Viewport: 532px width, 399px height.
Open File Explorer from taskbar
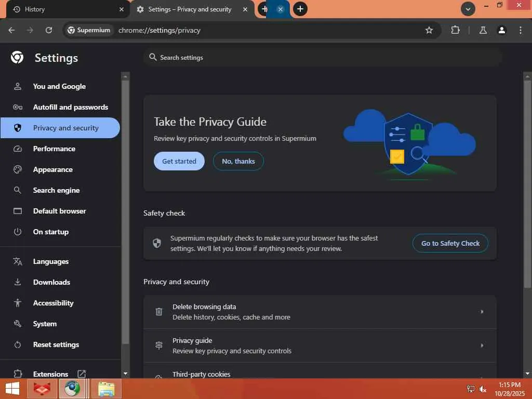point(107,389)
